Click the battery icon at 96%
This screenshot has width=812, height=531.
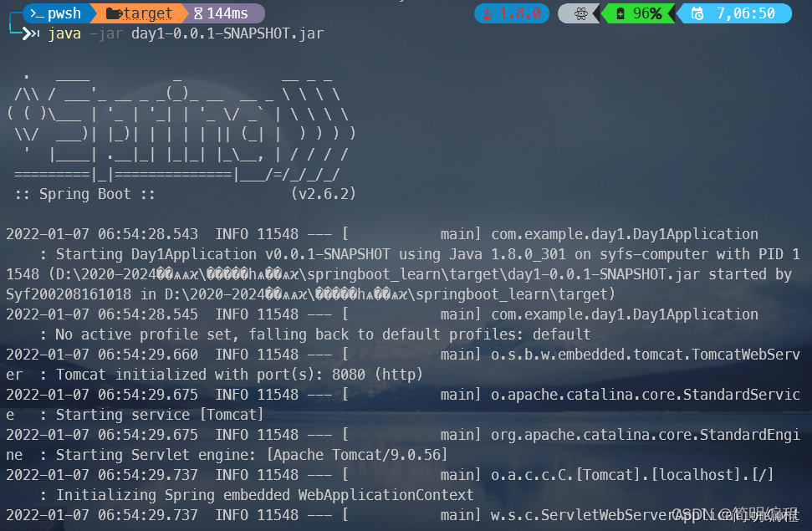620,14
